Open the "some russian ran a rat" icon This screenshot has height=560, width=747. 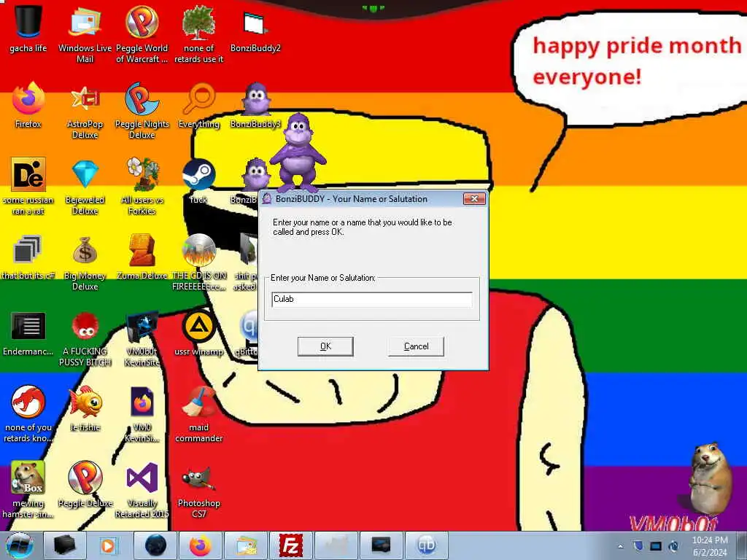click(28, 174)
